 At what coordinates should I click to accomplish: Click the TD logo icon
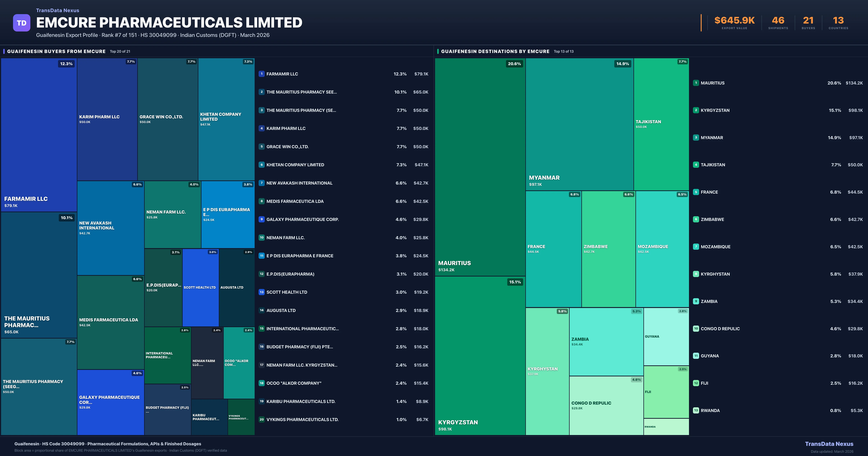pyautogui.click(x=22, y=23)
